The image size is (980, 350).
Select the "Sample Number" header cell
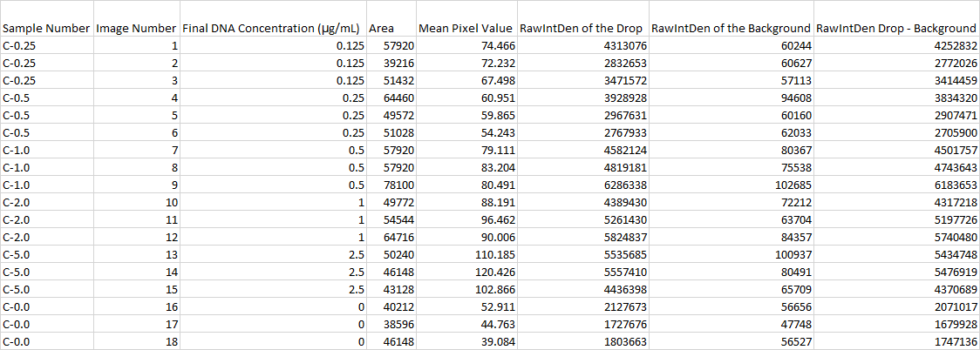tap(46, 29)
